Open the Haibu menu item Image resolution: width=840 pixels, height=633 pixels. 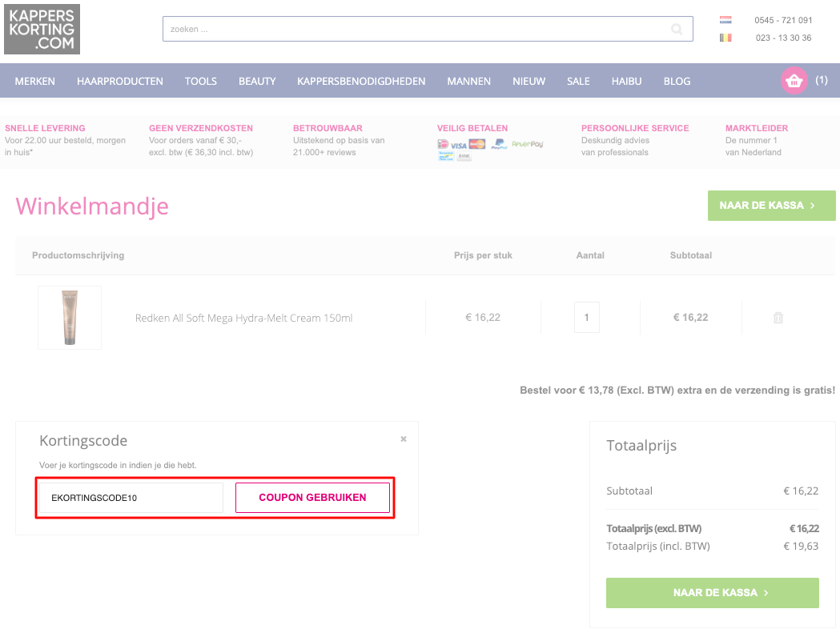[626, 82]
